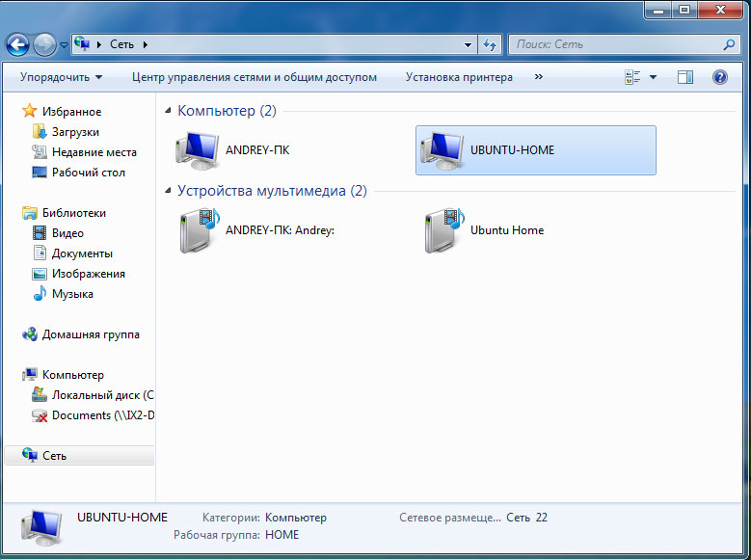Click the music note icon beside 'Музыка'
Image resolution: width=751 pixels, height=560 pixels.
(x=40, y=294)
